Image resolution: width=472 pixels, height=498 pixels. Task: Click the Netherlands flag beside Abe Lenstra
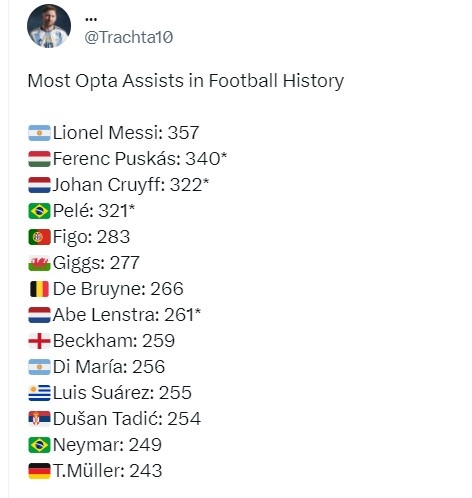(39, 315)
